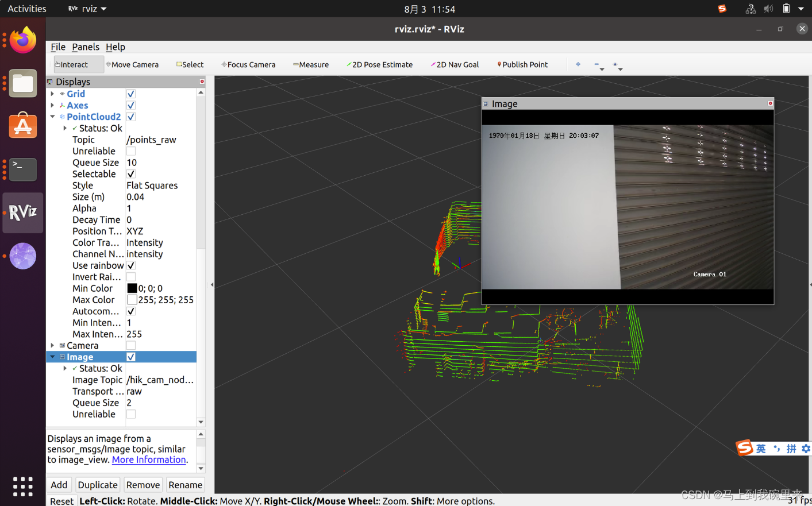Click the Displays panel float icon
Viewport: 812px width, 506px height.
point(50,82)
